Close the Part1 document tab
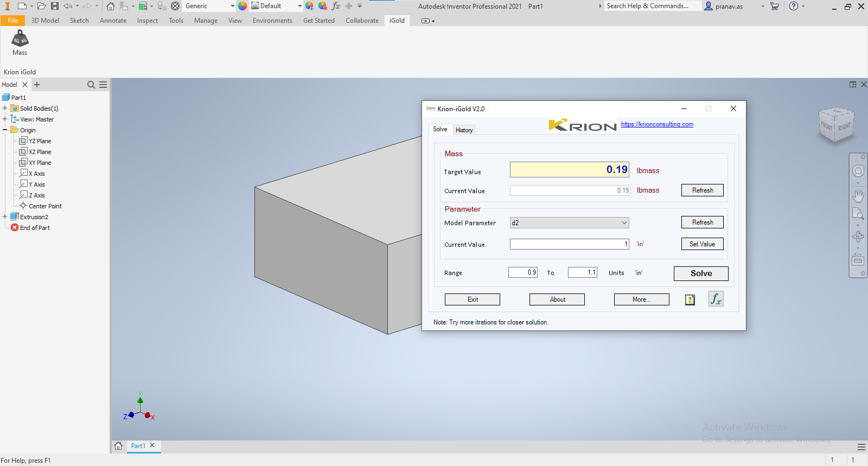This screenshot has width=868, height=466. pyautogui.click(x=152, y=445)
